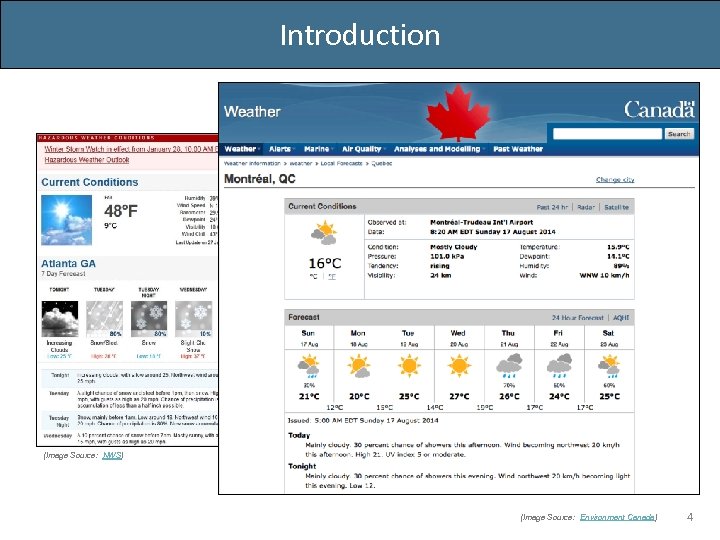Click Wednesday sunny forecast icon
This screenshot has height=540, width=720.
click(459, 366)
